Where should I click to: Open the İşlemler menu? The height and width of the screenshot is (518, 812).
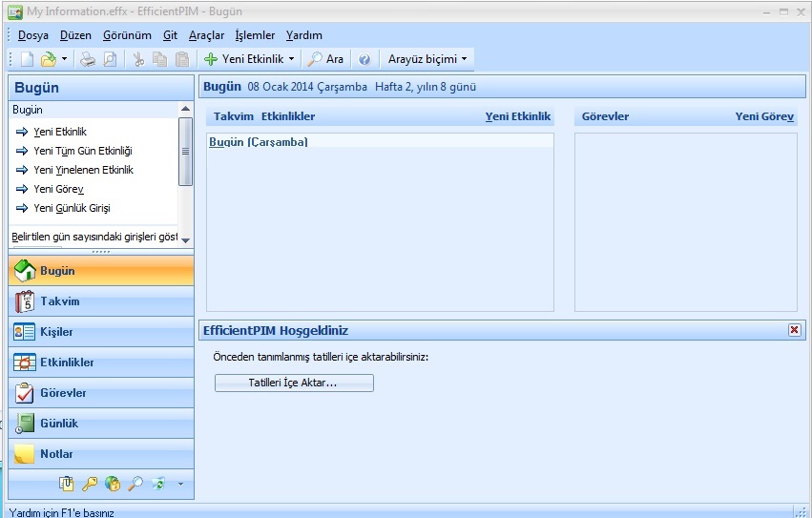pos(255,35)
